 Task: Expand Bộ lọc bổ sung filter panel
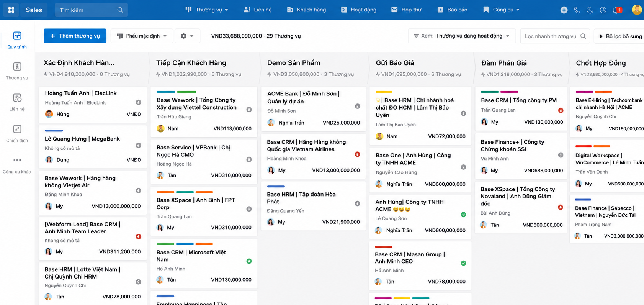pyautogui.click(x=620, y=36)
